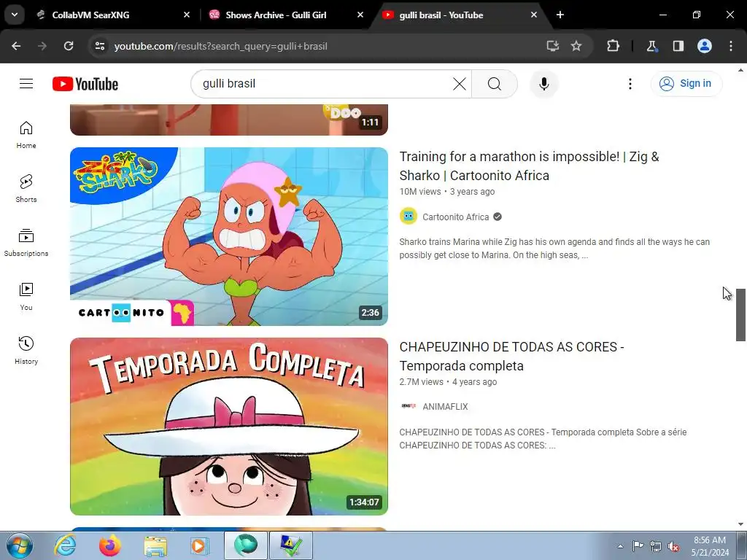Select the '10M views' metadata text
Image resolution: width=747 pixels, height=560 pixels.
[x=420, y=192]
